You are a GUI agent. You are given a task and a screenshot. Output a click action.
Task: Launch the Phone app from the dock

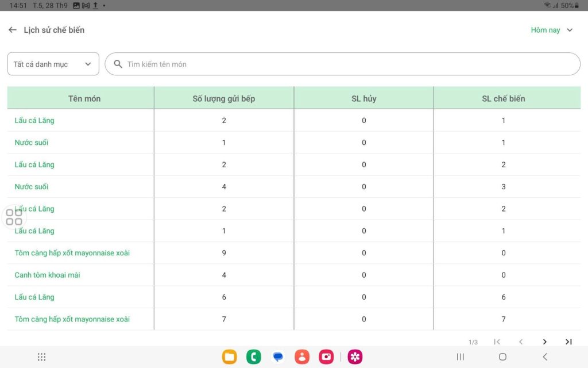click(254, 357)
